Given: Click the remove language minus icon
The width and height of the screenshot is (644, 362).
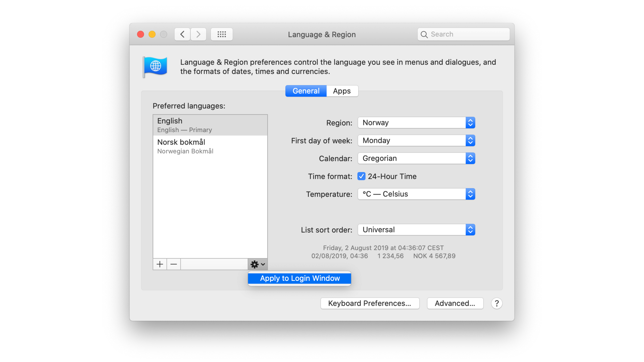Looking at the screenshot, I should point(174,264).
